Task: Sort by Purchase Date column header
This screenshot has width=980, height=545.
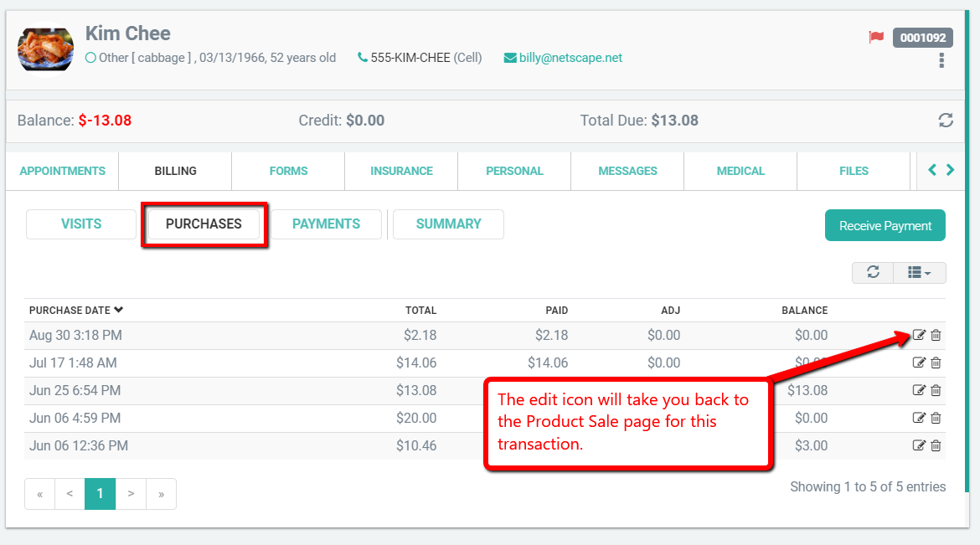Action: coord(76,311)
